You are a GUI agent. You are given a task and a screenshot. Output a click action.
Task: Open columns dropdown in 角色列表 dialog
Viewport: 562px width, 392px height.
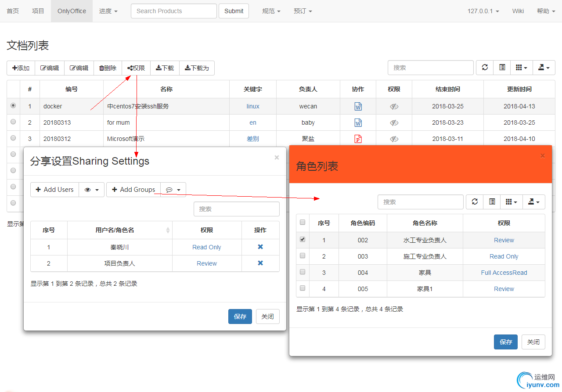click(512, 201)
